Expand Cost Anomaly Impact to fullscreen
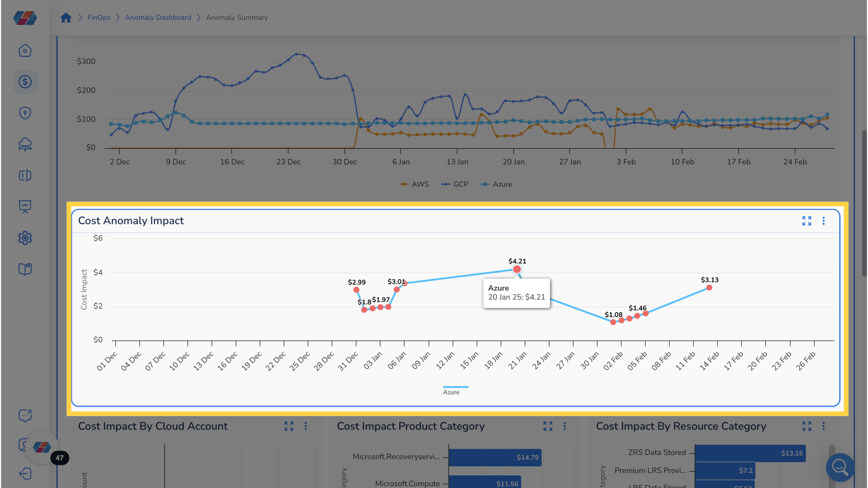The image size is (868, 488). pos(807,221)
